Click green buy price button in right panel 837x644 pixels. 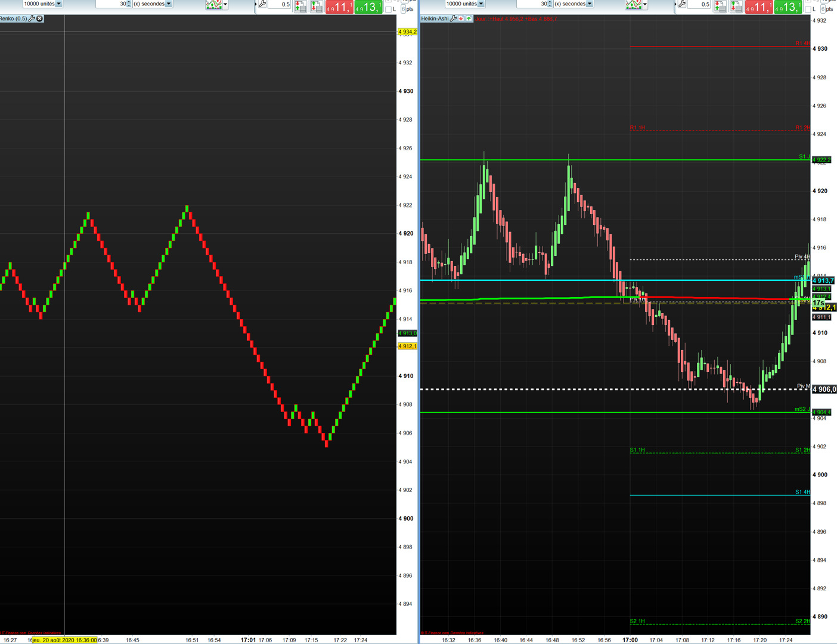click(788, 7)
